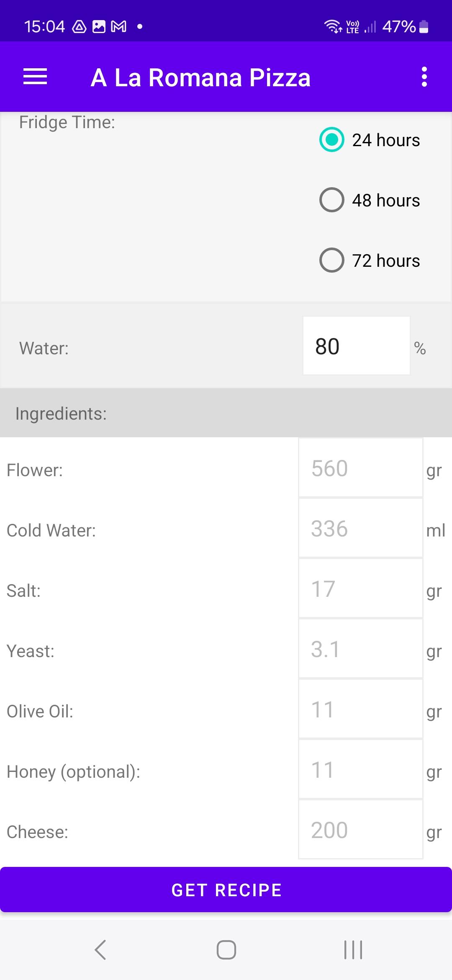Viewport: 452px width, 980px height.
Task: Select the 24 hours fridge time
Action: coord(370,139)
